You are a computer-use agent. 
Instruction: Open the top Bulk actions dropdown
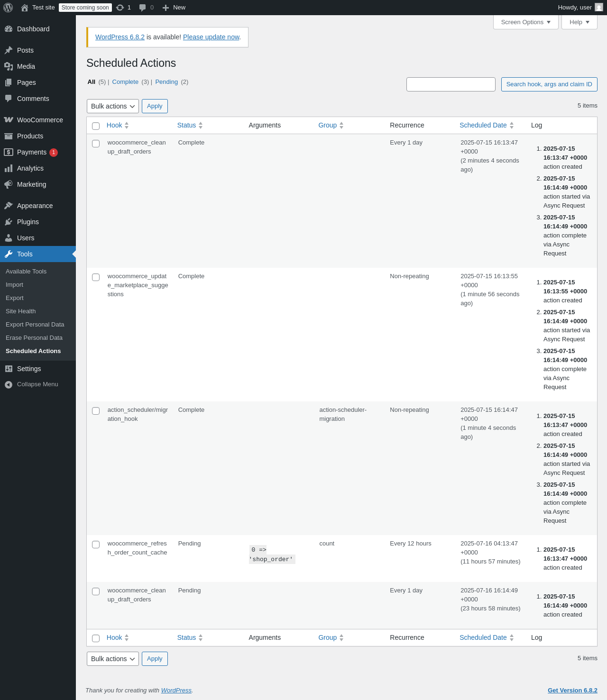pyautogui.click(x=113, y=106)
